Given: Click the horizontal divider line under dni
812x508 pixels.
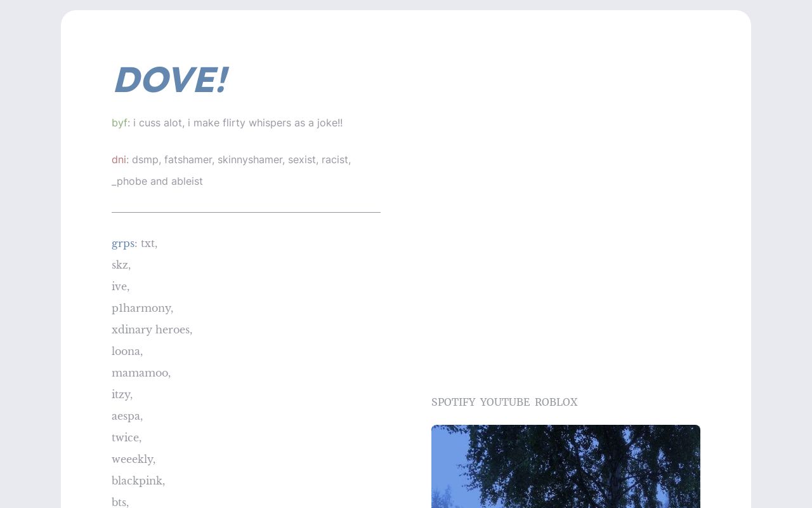Looking at the screenshot, I should 246,212.
